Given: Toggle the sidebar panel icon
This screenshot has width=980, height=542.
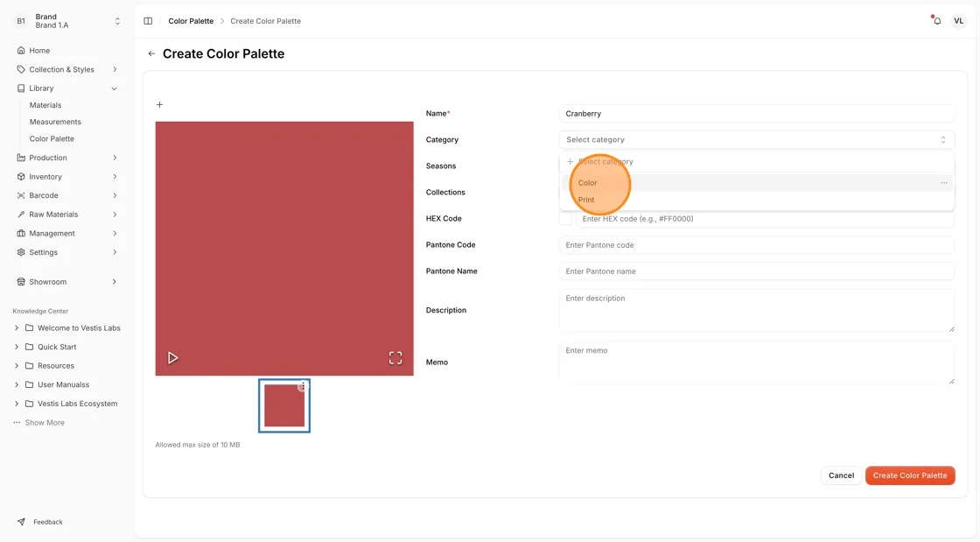Looking at the screenshot, I should (148, 21).
